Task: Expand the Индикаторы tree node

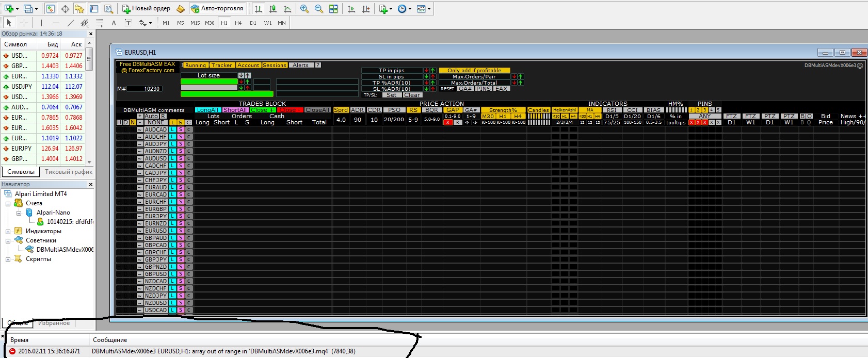Action: click(8, 231)
